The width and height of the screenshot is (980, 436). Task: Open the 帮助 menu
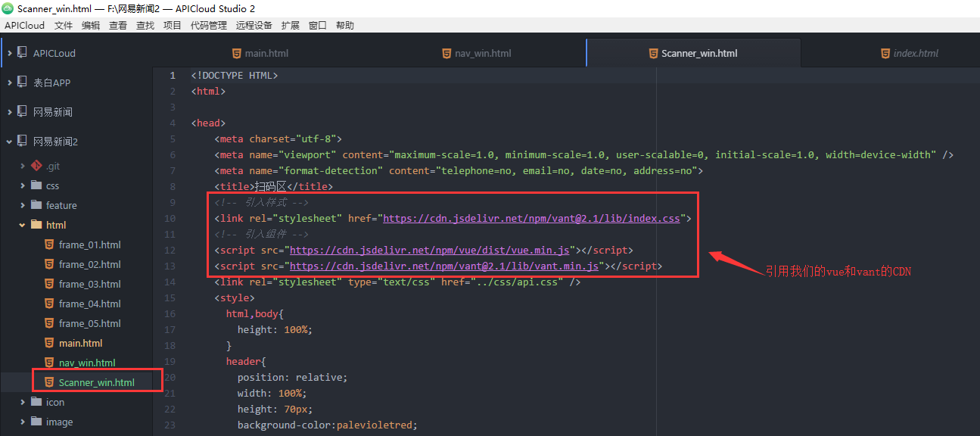click(344, 24)
